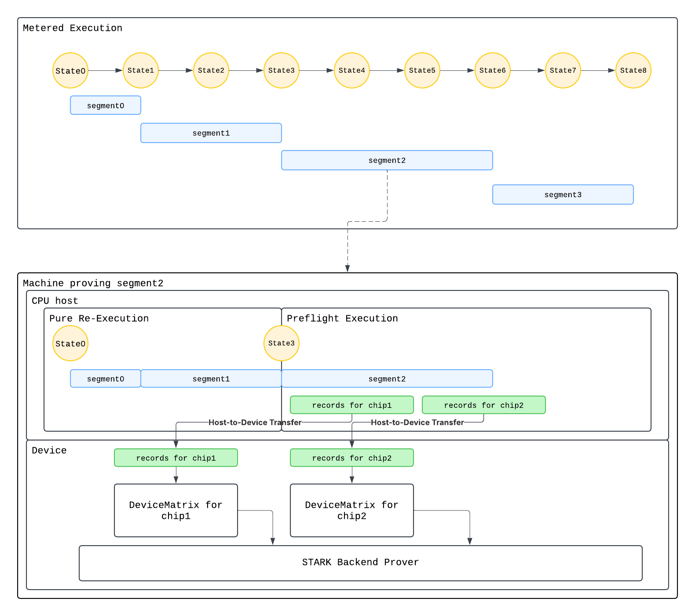Select the State1 circle node
Viewport: 695px width, 616px height.
141,70
